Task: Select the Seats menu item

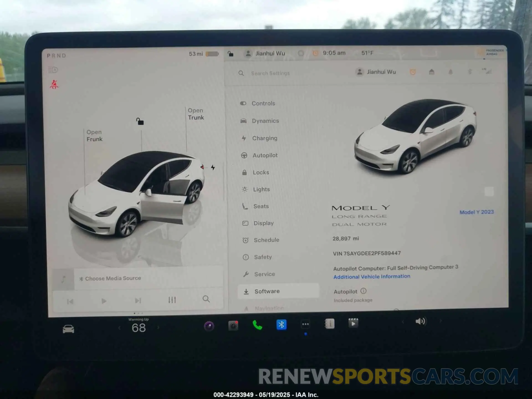Action: (255, 206)
